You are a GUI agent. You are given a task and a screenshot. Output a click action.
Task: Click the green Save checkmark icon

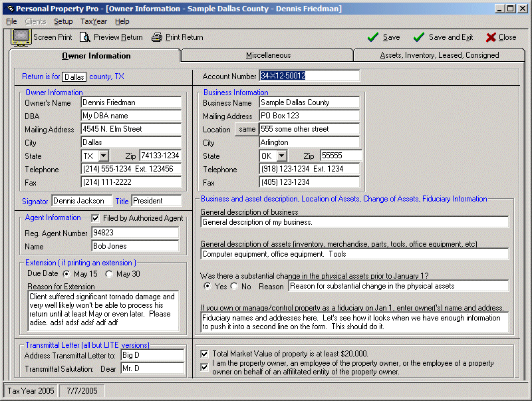click(x=373, y=37)
